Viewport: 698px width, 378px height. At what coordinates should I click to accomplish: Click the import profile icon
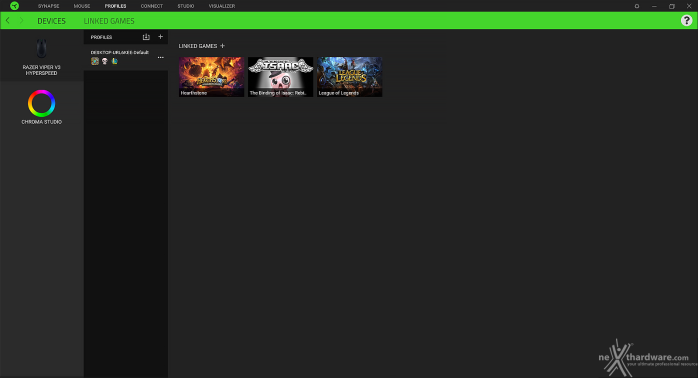146,37
